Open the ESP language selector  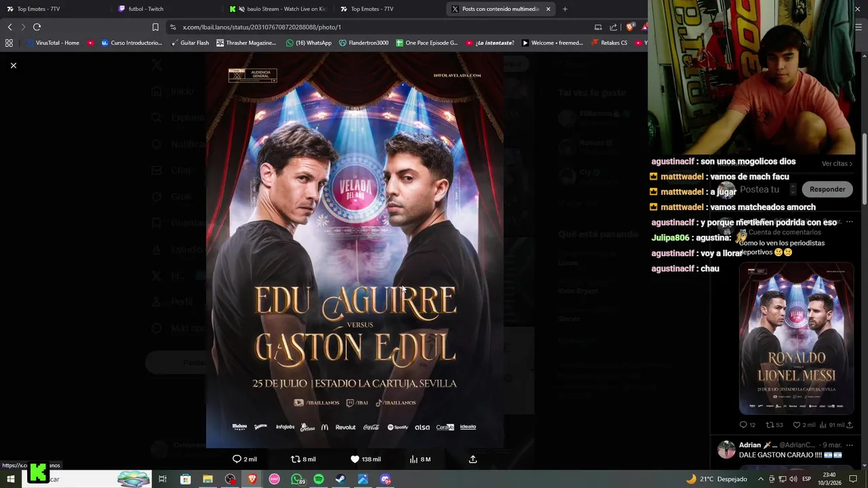click(806, 479)
